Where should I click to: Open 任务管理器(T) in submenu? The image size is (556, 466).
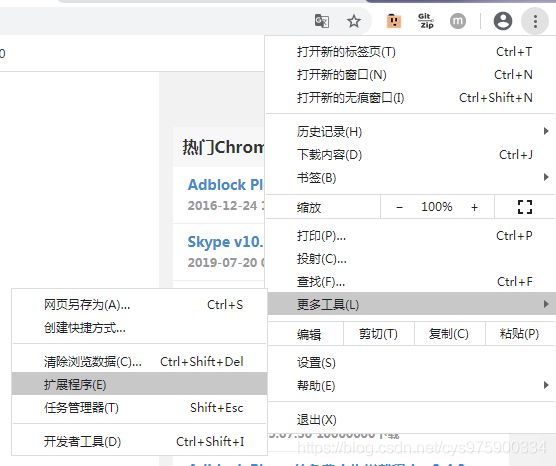(139, 407)
